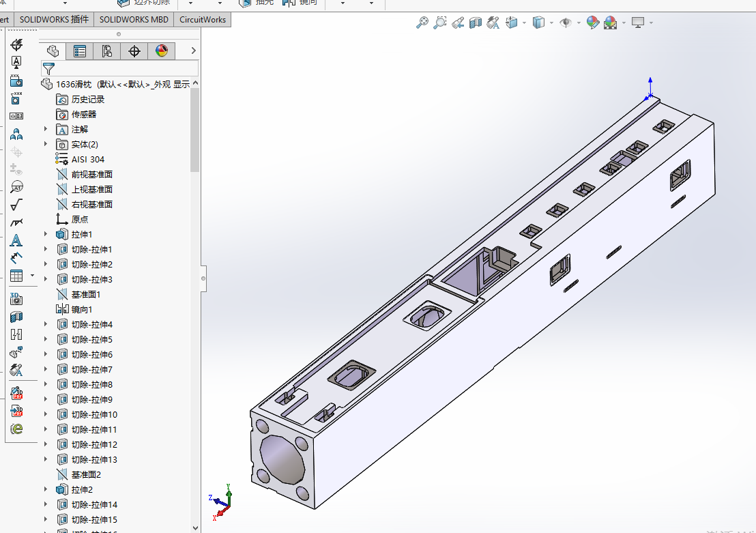
Task: Switch to CircuitWorks tab
Action: 203,19
